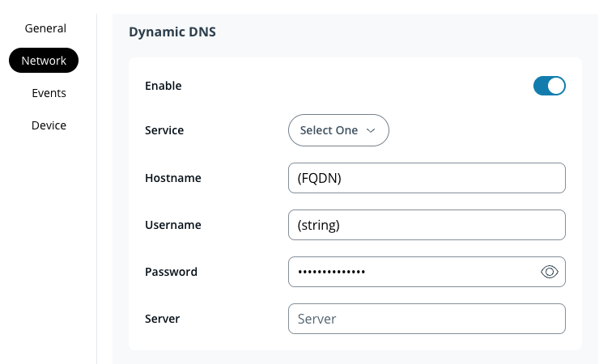Focus the Hostname (FQDN) input field
616x364 pixels.
click(426, 178)
